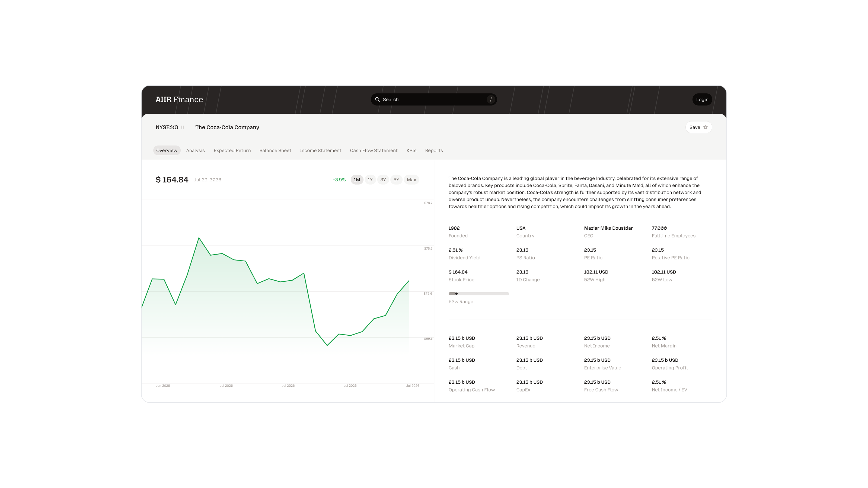Click the Jun 2026 axis label
868x488 pixels.
click(x=163, y=386)
